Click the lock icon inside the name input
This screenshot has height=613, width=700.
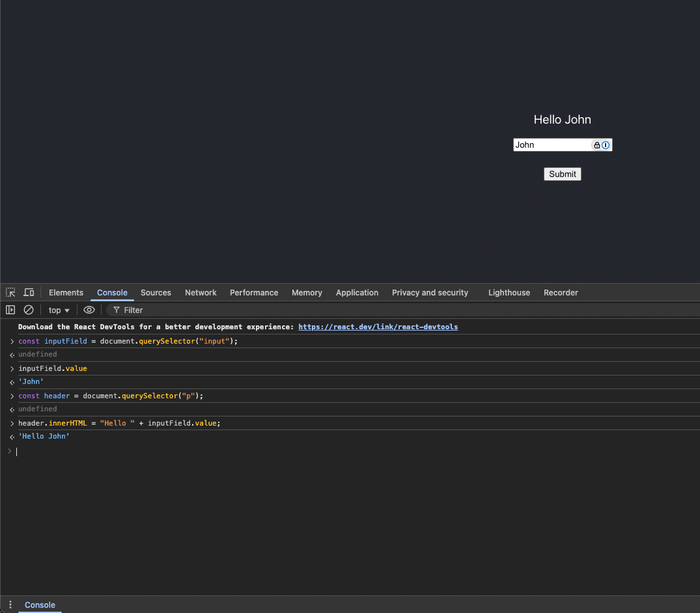(596, 144)
